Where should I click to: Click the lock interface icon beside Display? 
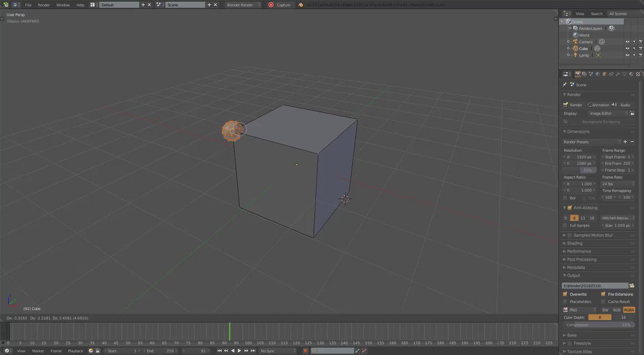click(632, 113)
